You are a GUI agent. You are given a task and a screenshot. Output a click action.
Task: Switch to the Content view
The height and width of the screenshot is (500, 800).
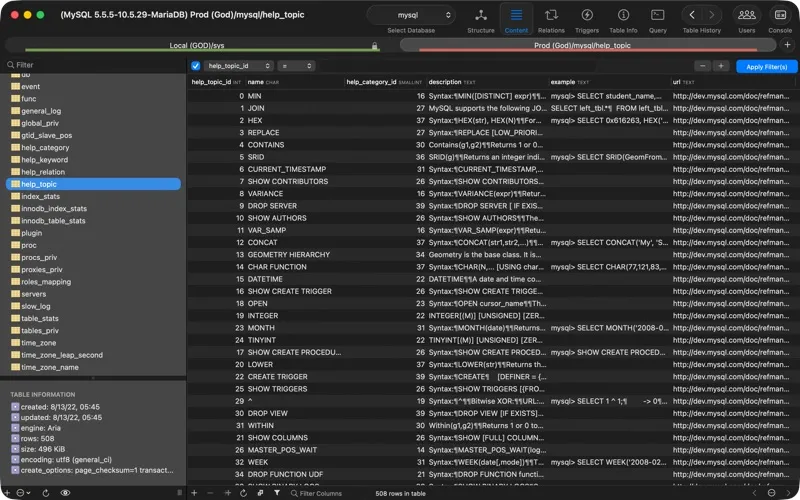pos(516,20)
